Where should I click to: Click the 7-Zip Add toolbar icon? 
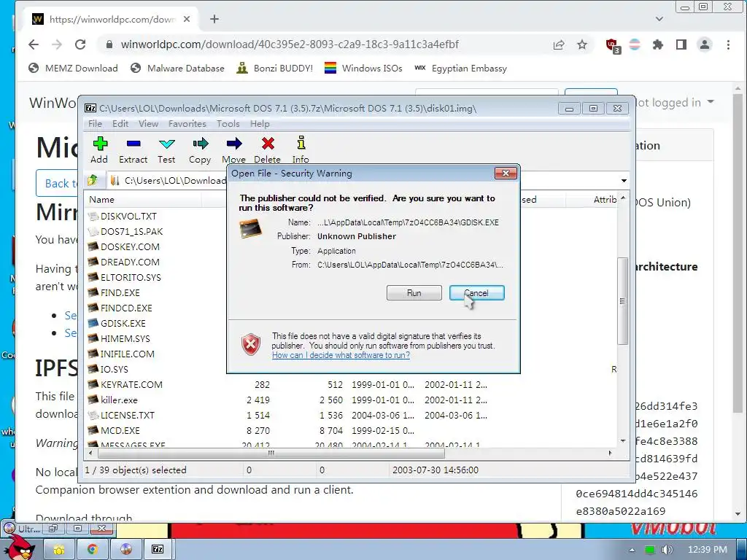click(x=100, y=144)
